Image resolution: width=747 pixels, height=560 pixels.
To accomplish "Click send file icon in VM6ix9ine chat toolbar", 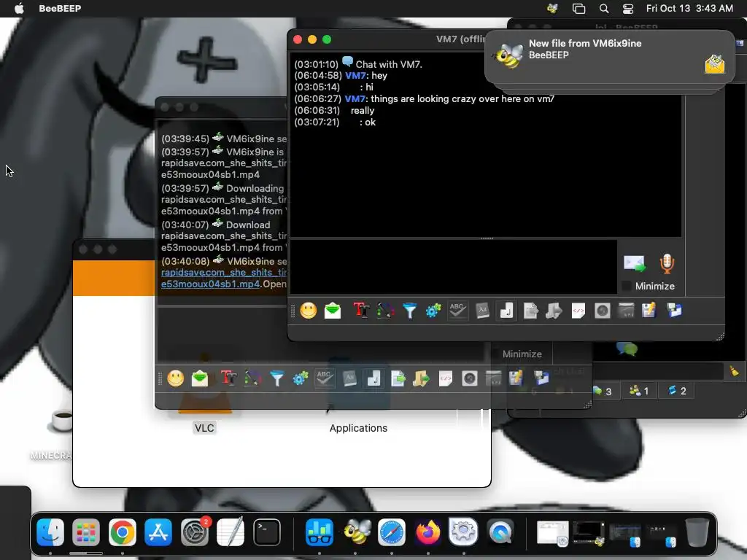I will click(x=398, y=378).
